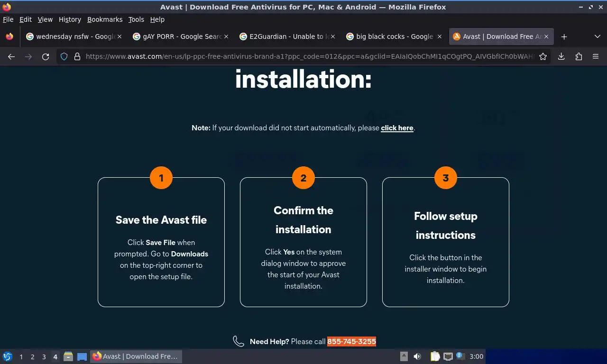This screenshot has height=364, width=607.
Task: Click the pinned Firefox tab icon
Action: click(x=9, y=36)
